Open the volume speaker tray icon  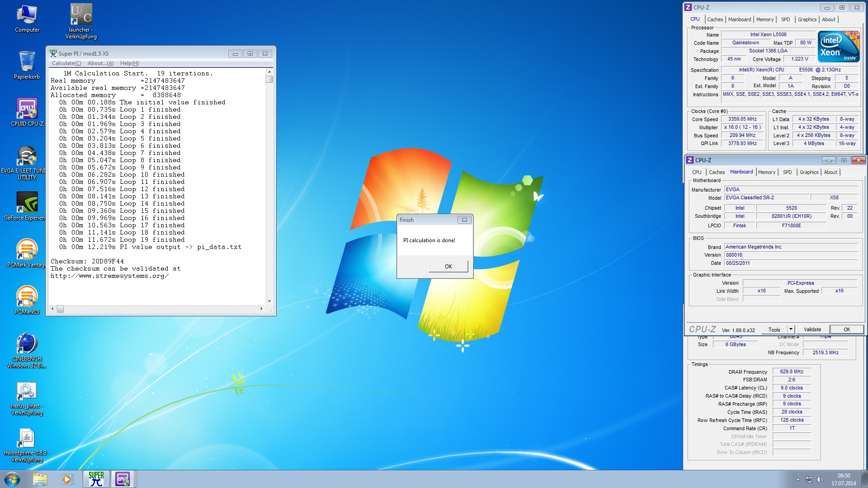(x=820, y=479)
